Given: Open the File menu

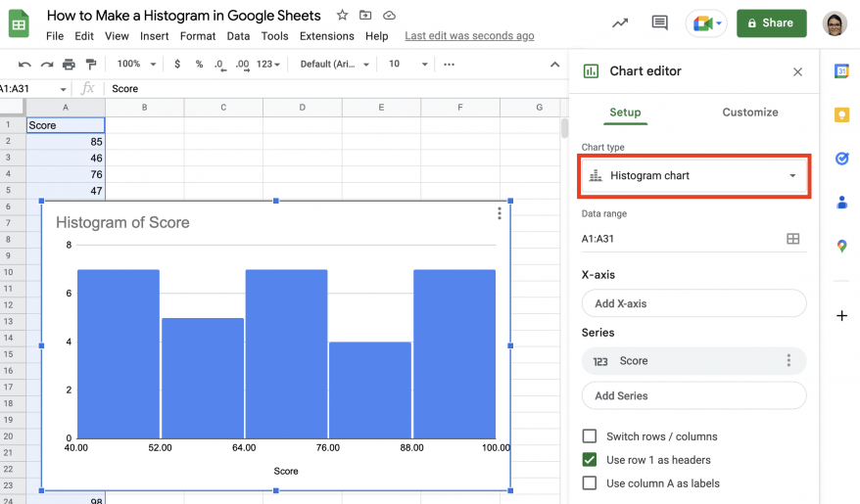Looking at the screenshot, I should pos(55,36).
